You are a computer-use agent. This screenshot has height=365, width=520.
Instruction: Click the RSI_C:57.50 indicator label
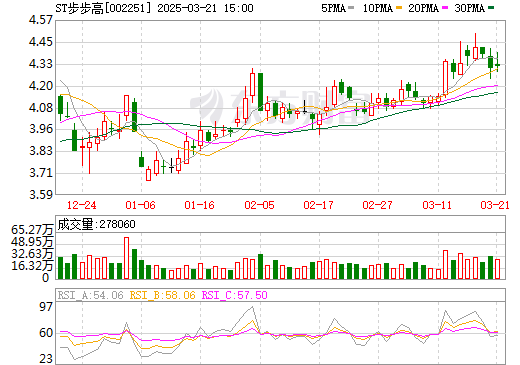point(235,295)
